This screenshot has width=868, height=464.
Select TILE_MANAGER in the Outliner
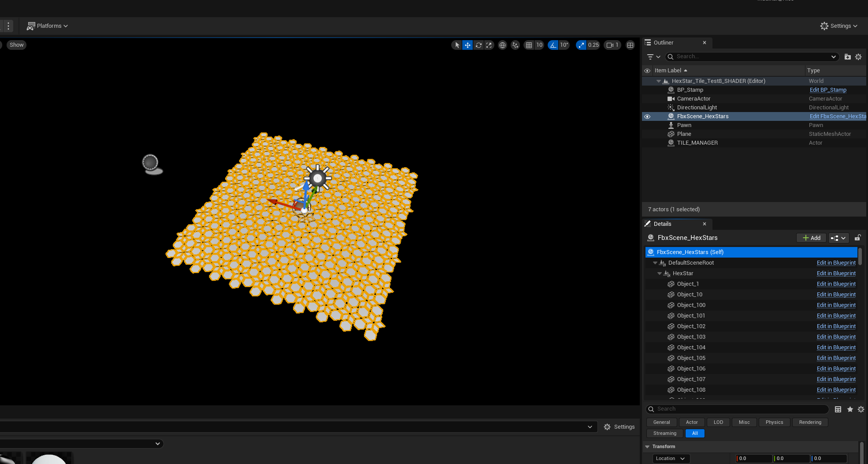click(x=697, y=143)
